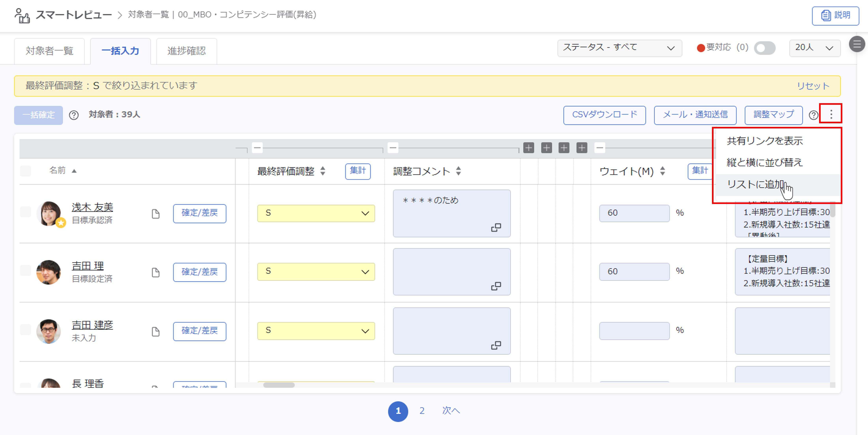The width and height of the screenshot is (868, 435).
Task: Expand comment popup icon in 浅木 友美 row
Action: (x=496, y=227)
